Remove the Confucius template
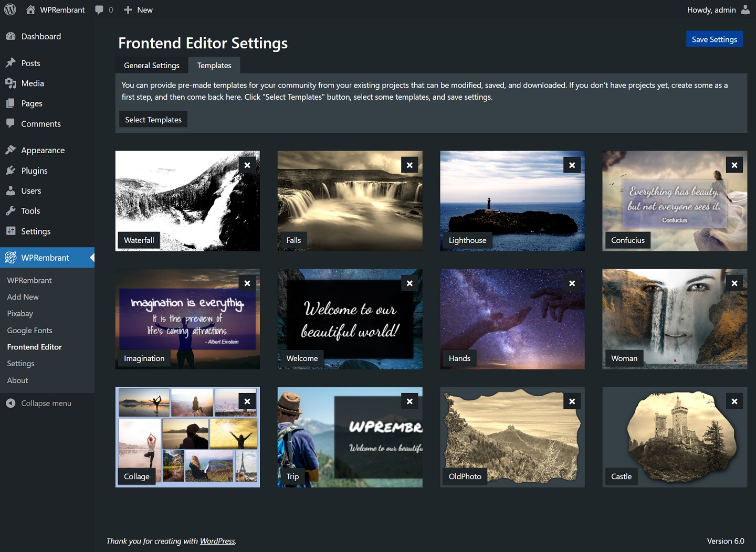756x552 pixels. click(x=734, y=165)
